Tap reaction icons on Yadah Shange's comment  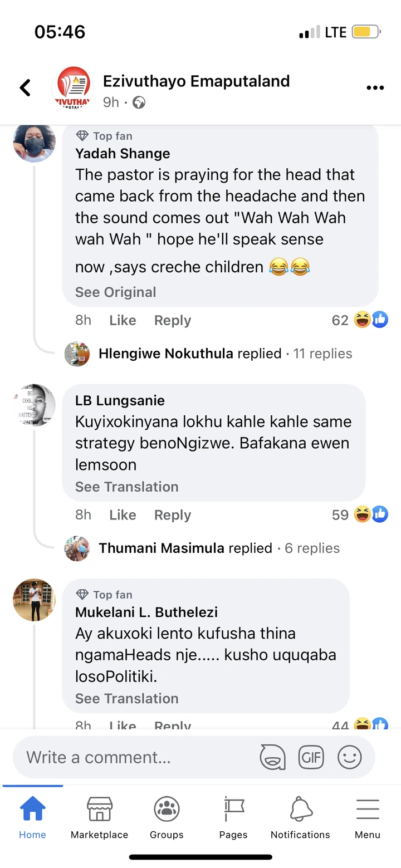(371, 320)
